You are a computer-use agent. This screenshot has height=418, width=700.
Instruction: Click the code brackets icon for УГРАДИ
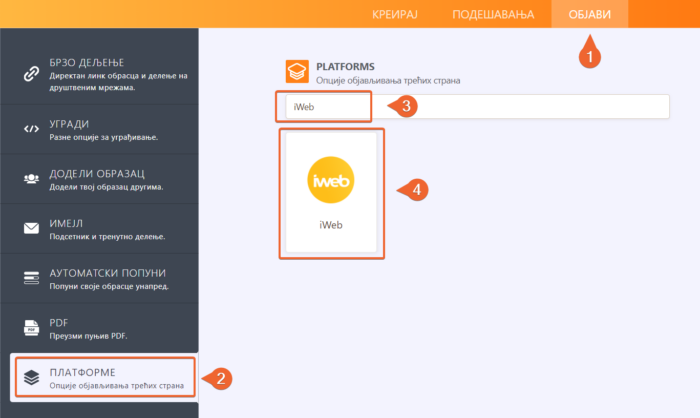(x=31, y=129)
